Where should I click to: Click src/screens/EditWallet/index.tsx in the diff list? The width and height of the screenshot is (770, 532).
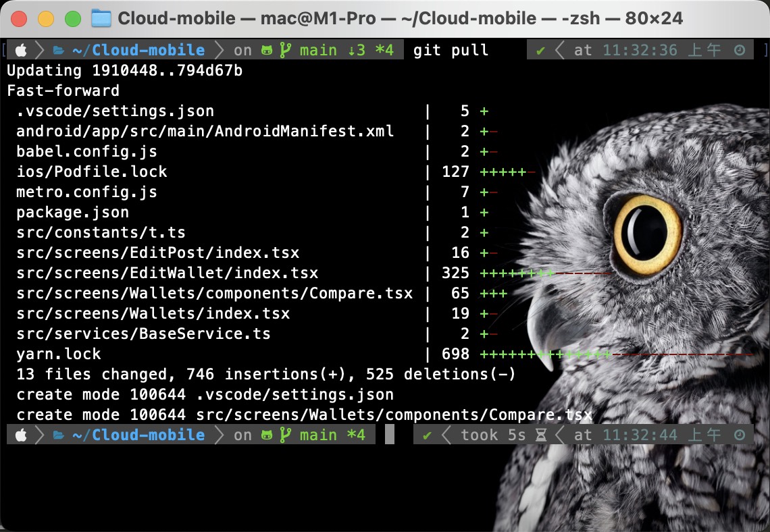click(168, 273)
